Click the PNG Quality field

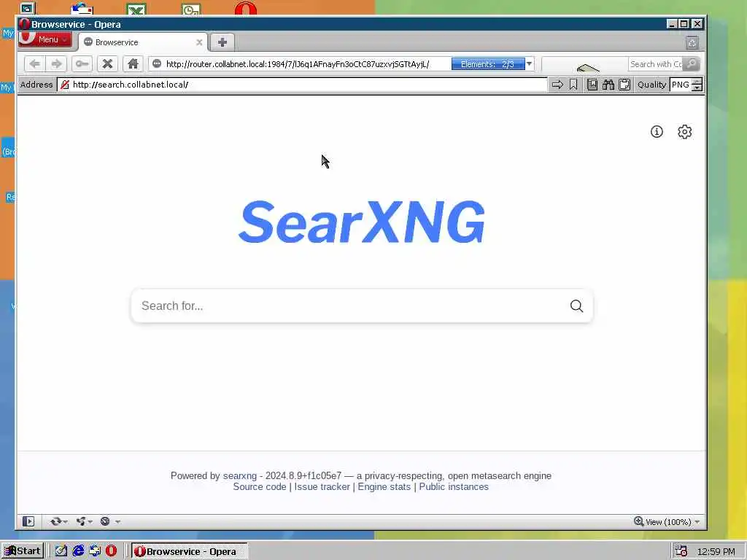click(681, 85)
